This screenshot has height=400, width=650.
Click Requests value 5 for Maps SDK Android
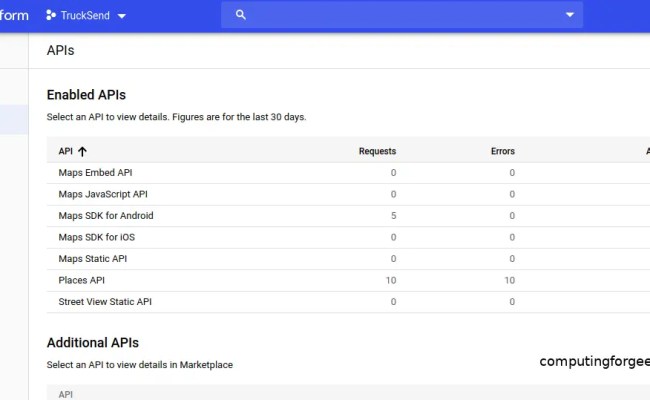click(x=393, y=216)
